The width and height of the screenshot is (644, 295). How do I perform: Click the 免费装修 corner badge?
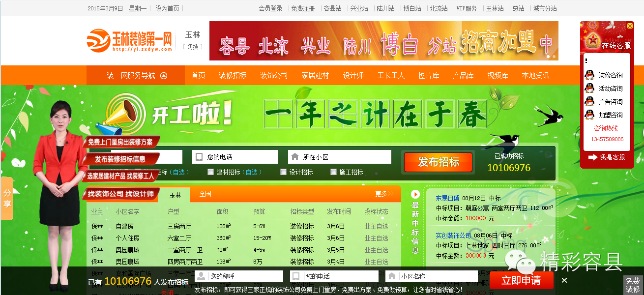tap(633, 285)
